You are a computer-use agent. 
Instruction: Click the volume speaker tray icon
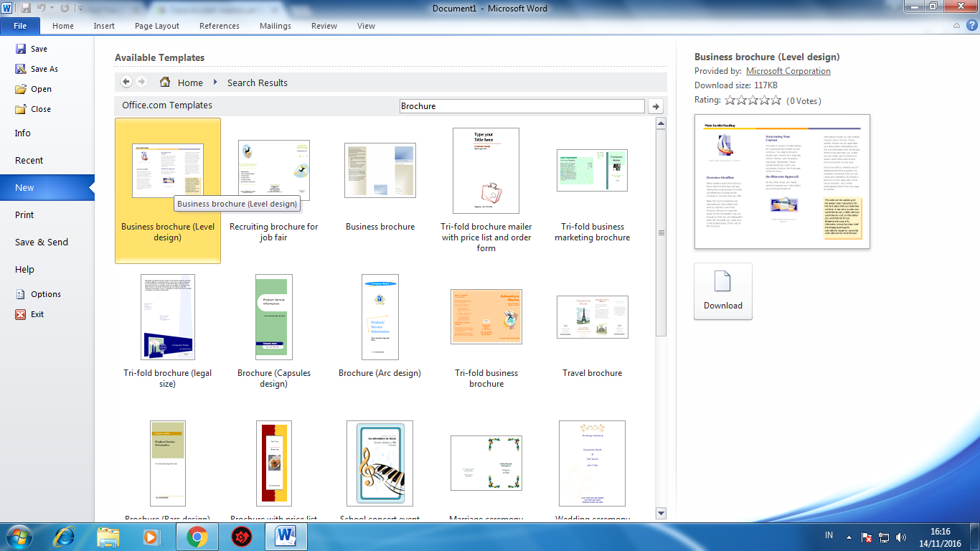pyautogui.click(x=901, y=537)
